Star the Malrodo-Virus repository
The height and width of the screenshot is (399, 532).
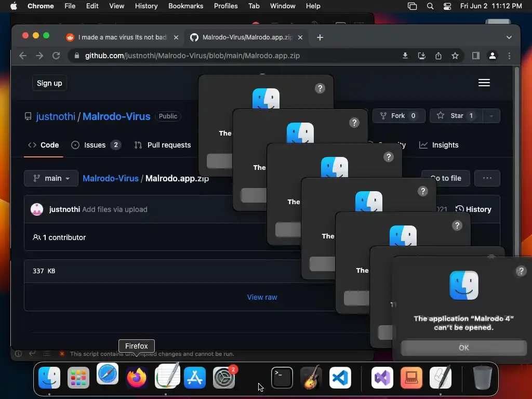point(456,116)
